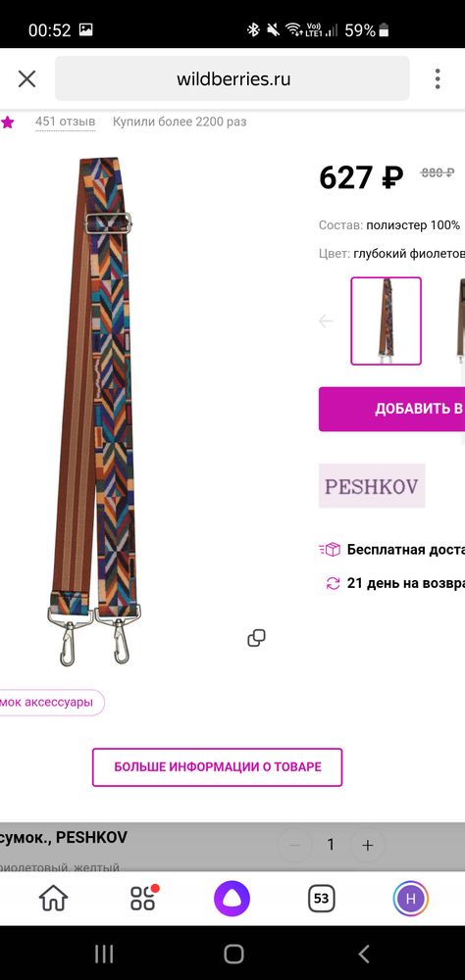Select the purple strap color thumbnail
465x980 pixels.
[x=387, y=321]
